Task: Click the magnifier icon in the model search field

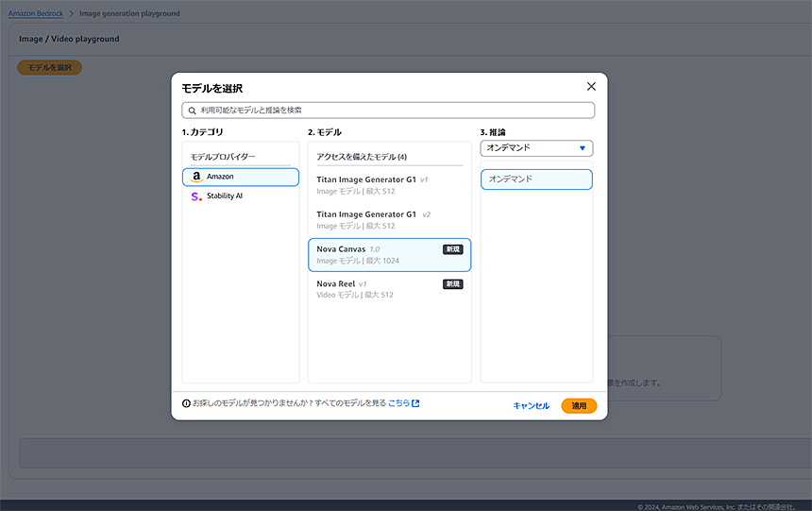Action: [192, 111]
